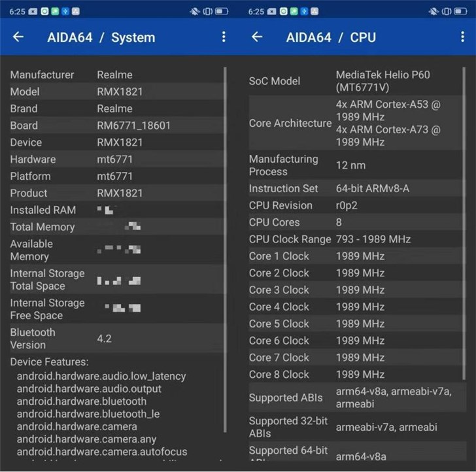Select the 'AIDA64 / CPU' title
The height and width of the screenshot is (472, 476).
[x=331, y=38]
